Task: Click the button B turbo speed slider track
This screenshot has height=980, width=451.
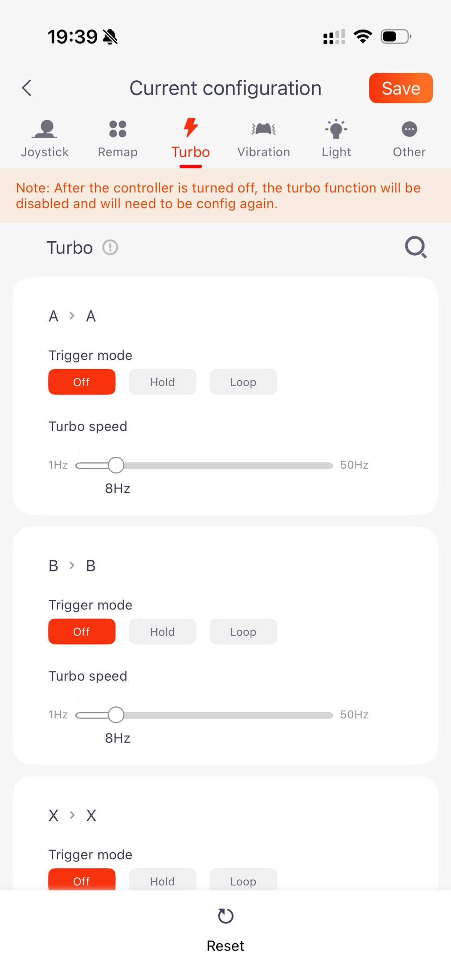Action: point(204,715)
